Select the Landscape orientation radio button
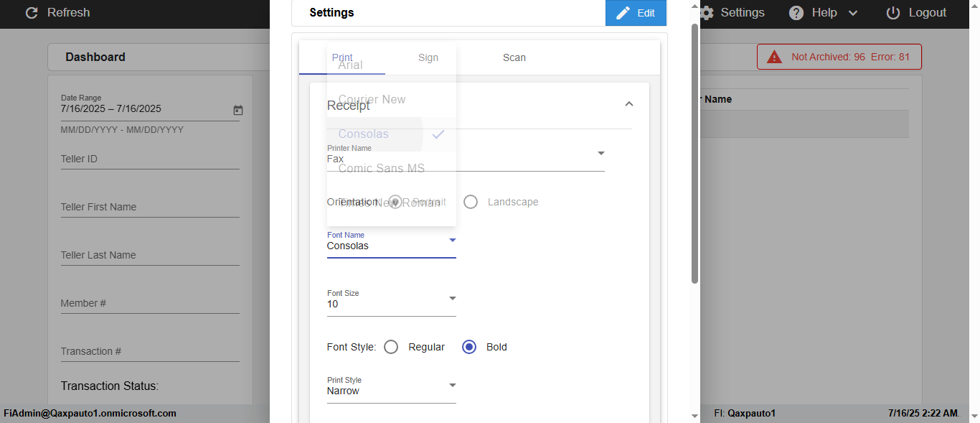980x423 pixels. [471, 202]
